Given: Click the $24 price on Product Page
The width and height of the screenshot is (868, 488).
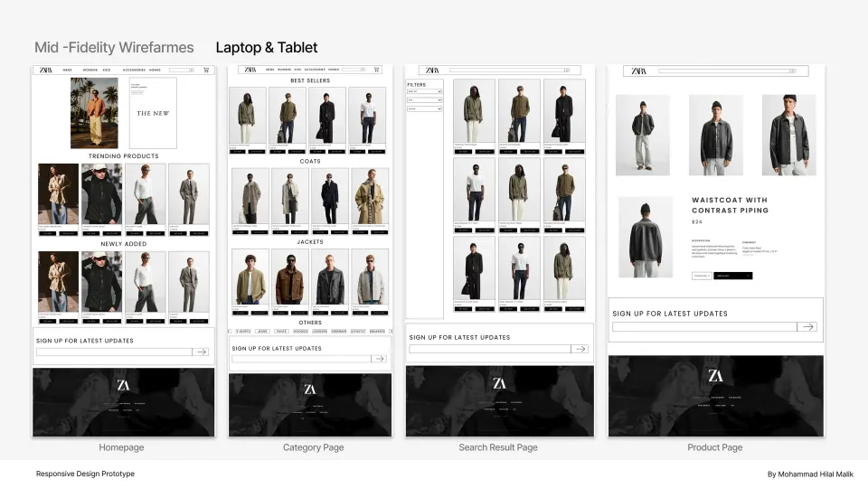Looking at the screenshot, I should 697,222.
